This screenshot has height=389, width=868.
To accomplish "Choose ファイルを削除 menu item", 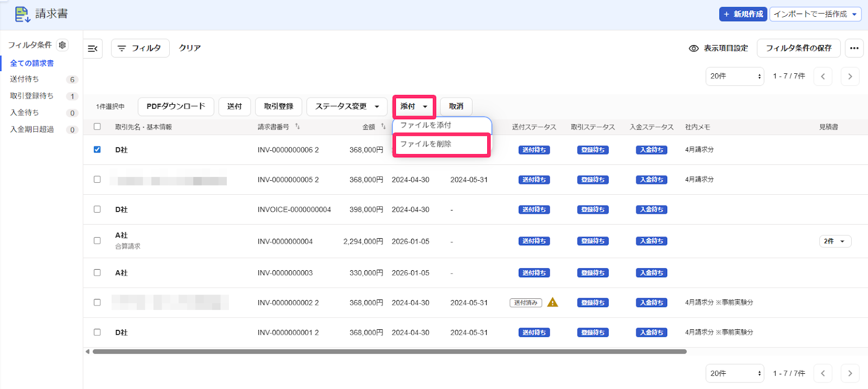I will [442, 144].
